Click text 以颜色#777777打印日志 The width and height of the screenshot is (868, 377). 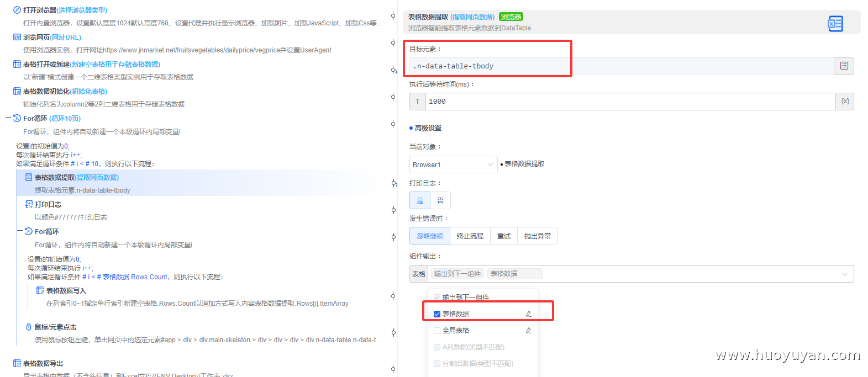click(71, 217)
